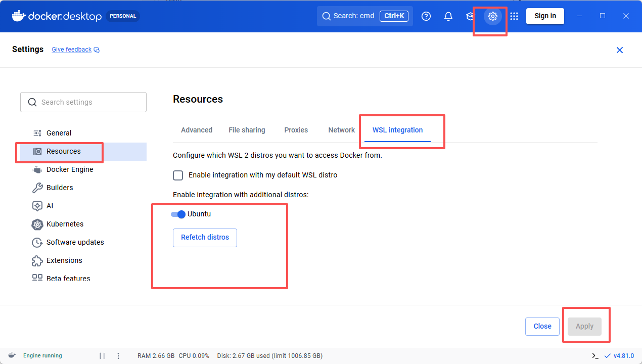Click the whale icon in the status bar
The height and width of the screenshot is (364, 642).
tap(12, 355)
